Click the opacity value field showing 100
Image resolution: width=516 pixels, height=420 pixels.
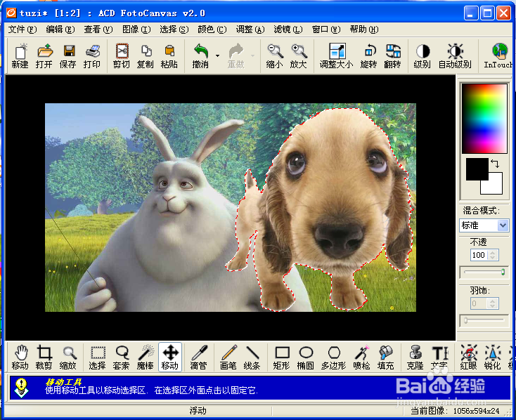(x=479, y=255)
